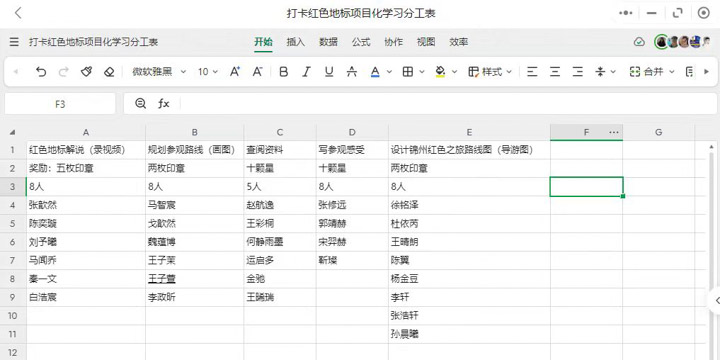Image resolution: width=720 pixels, height=360 pixels.
Task: Undo the last action
Action: (41, 72)
